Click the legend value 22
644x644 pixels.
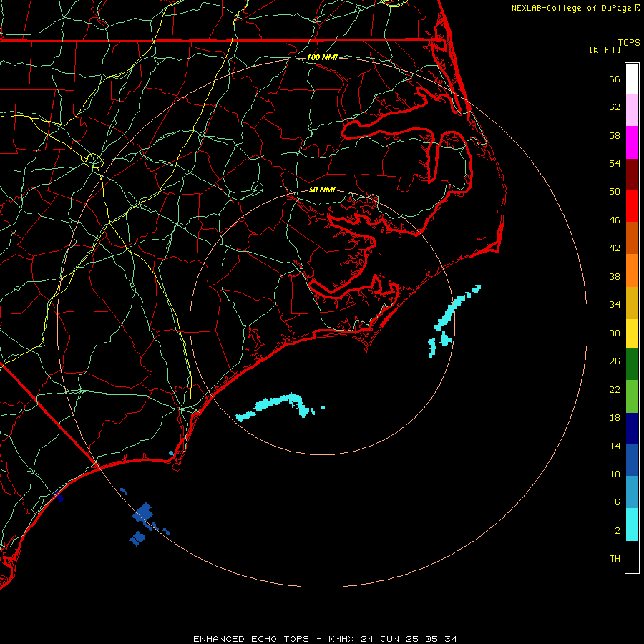point(615,389)
